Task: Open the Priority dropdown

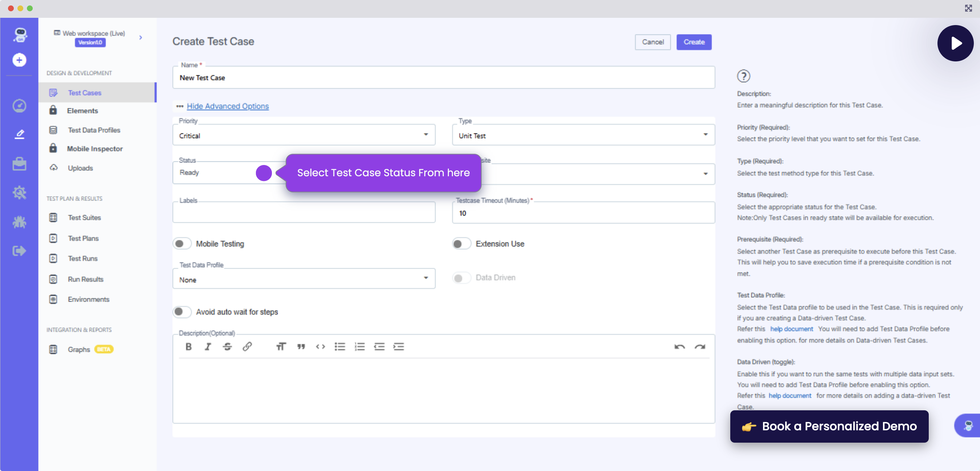Action: click(304, 136)
